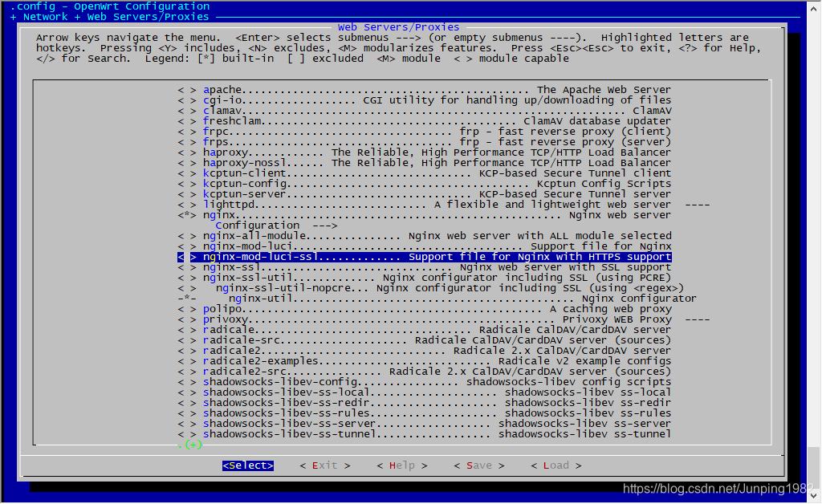This screenshot has width=822, height=504.
Task: Click the < Exit > button
Action: click(x=325, y=465)
